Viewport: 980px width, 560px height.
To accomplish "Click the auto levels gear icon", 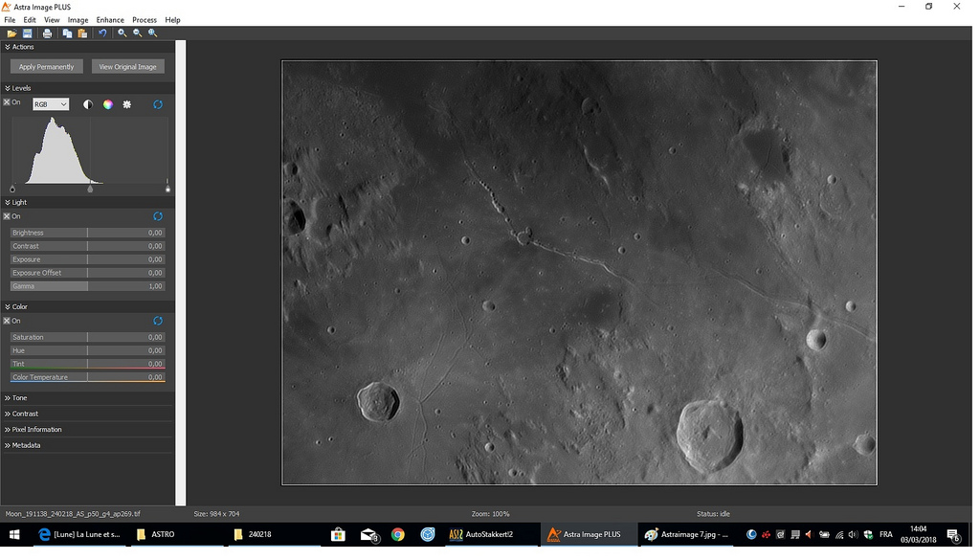I will [127, 104].
